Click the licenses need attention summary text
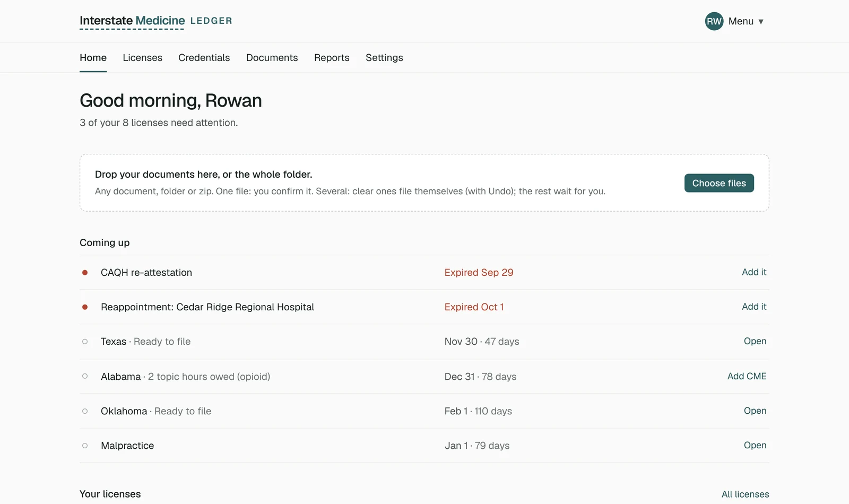The width and height of the screenshot is (849, 504). [x=159, y=123]
